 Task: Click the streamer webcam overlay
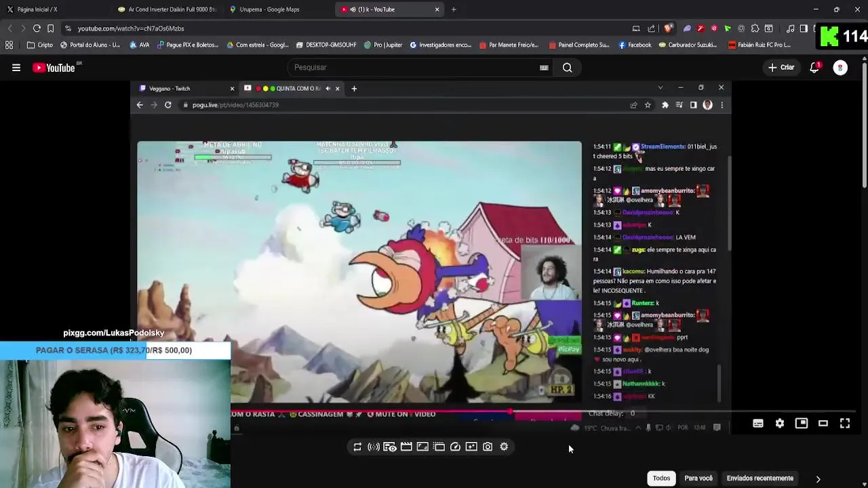tap(115, 424)
